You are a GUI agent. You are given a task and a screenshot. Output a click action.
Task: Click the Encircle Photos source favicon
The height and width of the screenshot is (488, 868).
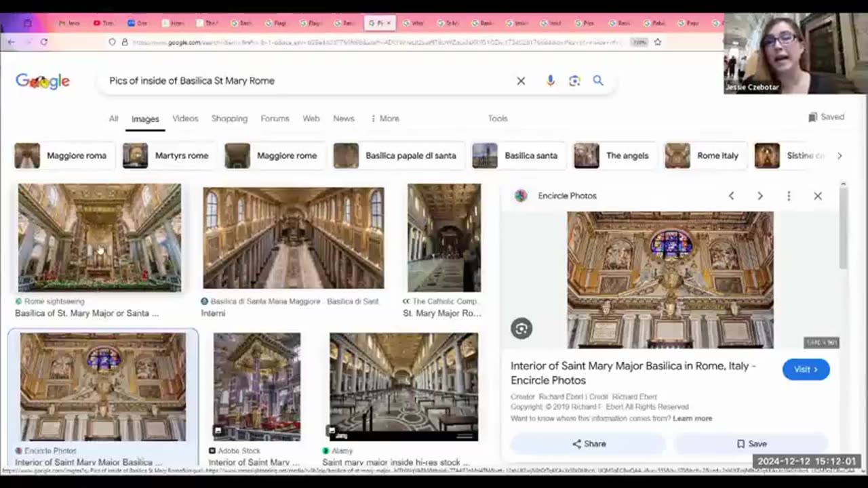coord(521,196)
